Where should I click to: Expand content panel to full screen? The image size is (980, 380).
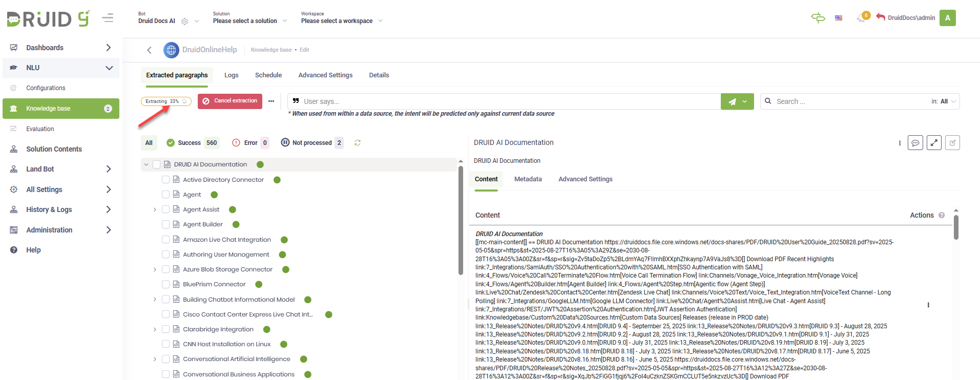point(934,143)
